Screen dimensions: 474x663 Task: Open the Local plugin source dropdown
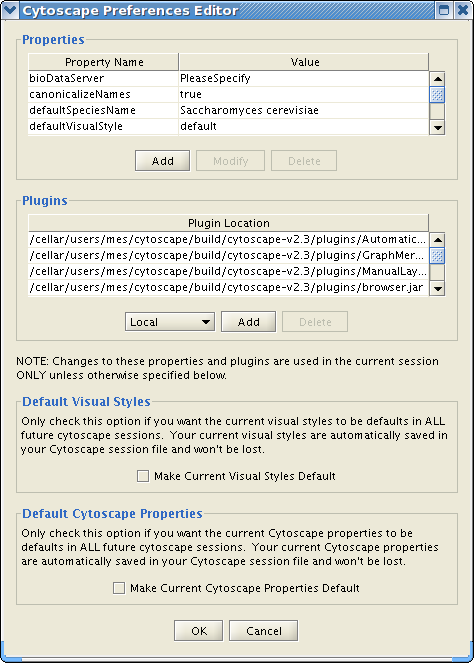tap(170, 322)
